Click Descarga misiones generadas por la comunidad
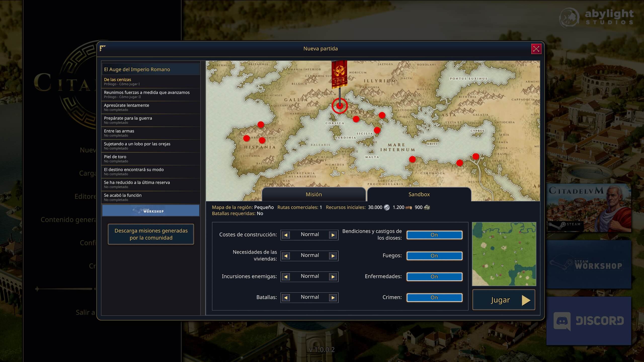This screenshot has width=644, height=362. point(151,234)
